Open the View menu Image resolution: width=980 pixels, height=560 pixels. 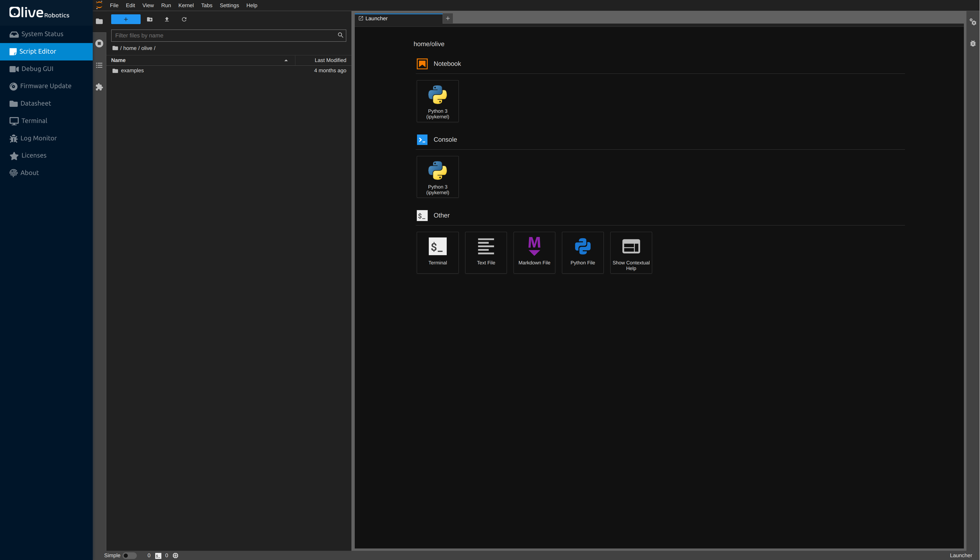click(148, 5)
